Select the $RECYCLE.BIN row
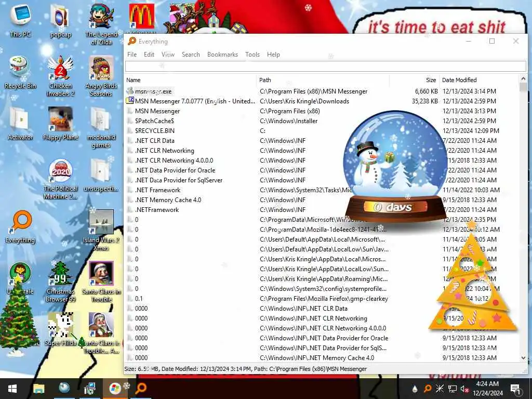The height and width of the screenshot is (399, 532). [322, 130]
